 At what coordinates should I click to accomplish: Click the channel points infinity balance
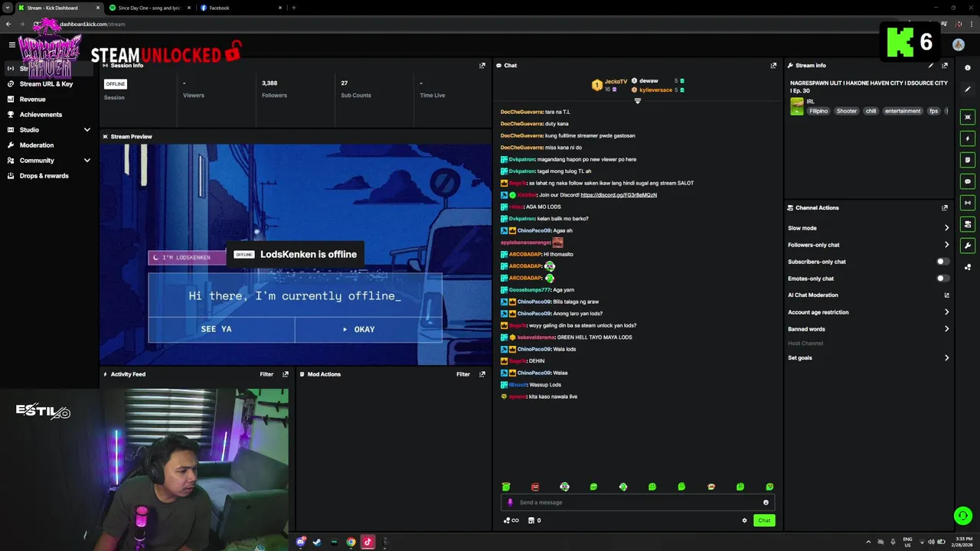pos(511,520)
